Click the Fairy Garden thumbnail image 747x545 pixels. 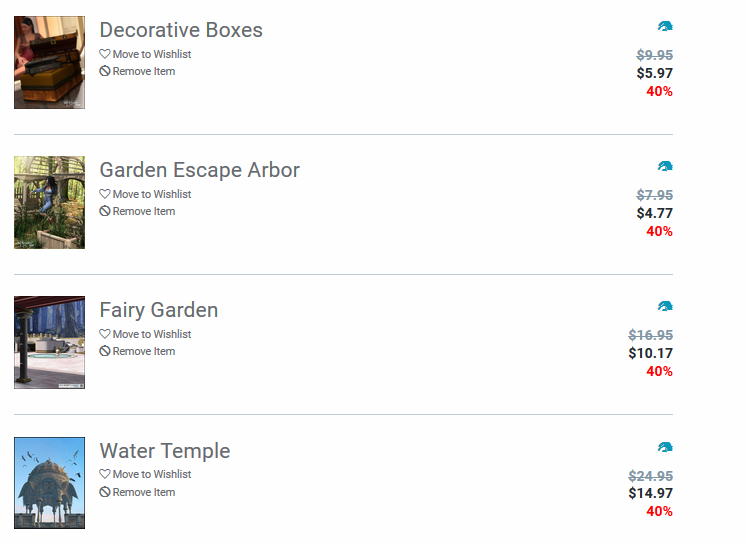click(x=49, y=342)
